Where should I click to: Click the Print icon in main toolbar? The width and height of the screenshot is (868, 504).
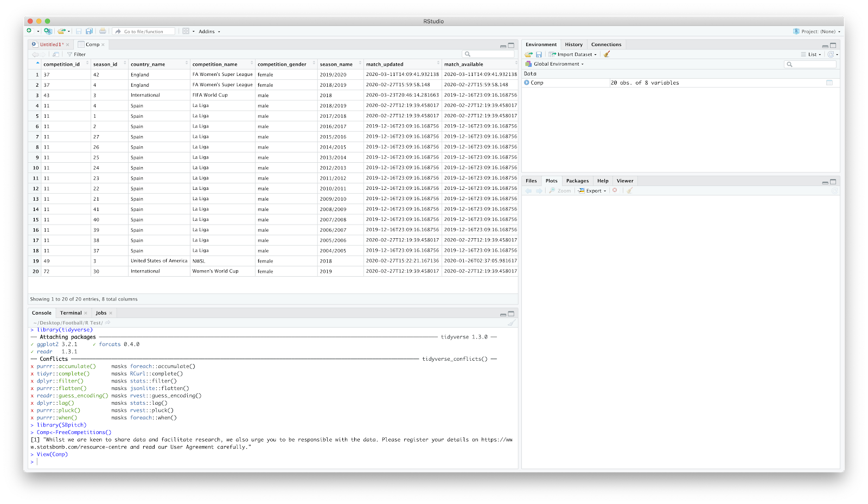click(x=103, y=31)
